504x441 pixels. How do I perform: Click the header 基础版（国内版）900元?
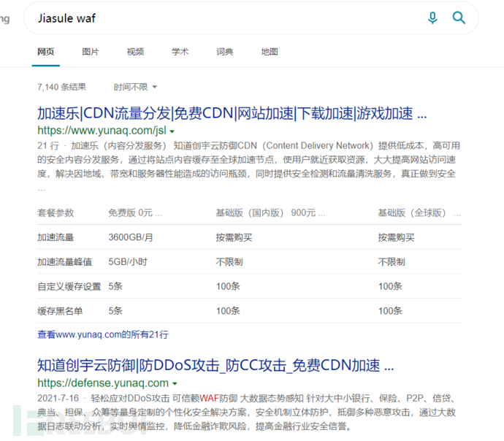point(270,212)
